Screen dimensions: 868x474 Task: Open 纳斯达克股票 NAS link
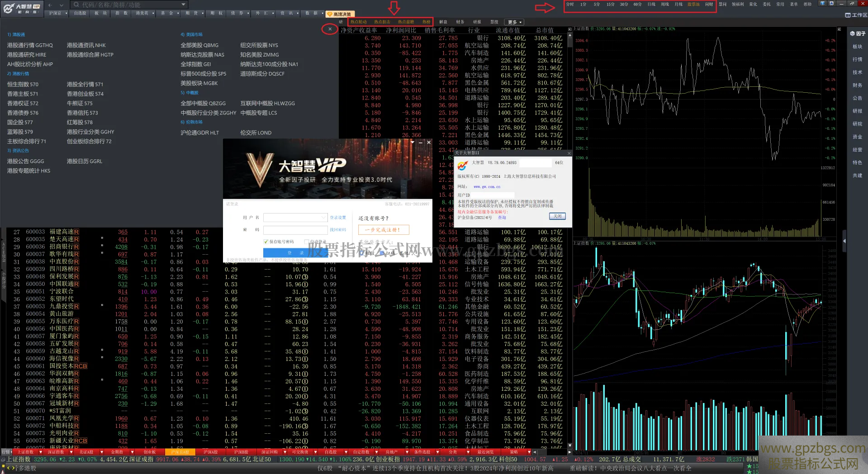point(202,55)
